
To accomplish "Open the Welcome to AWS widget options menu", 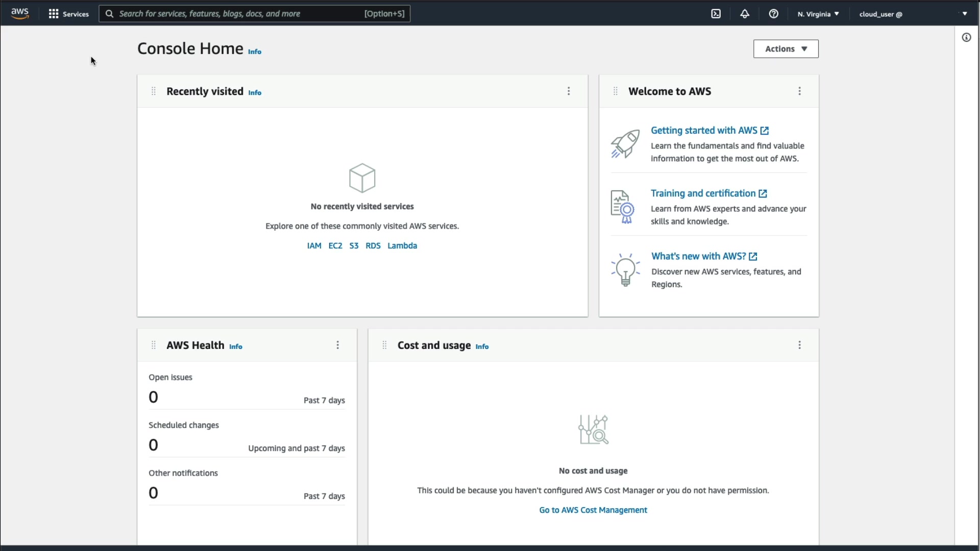I will (x=799, y=91).
